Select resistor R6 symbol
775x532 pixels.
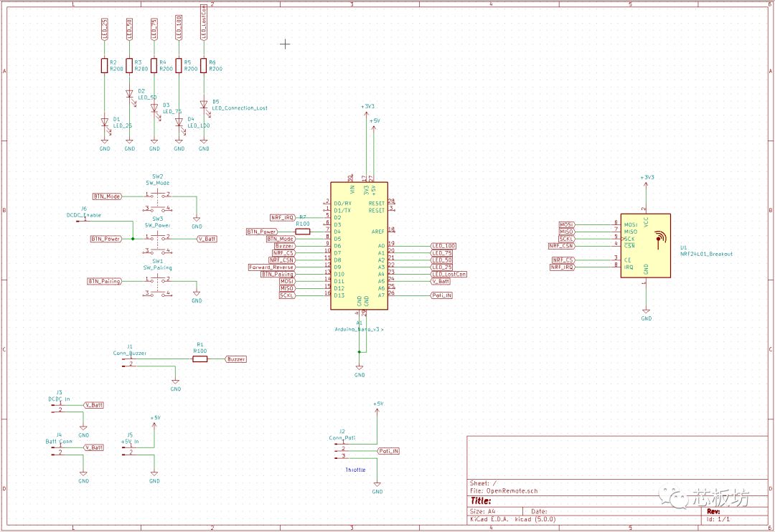[204, 65]
